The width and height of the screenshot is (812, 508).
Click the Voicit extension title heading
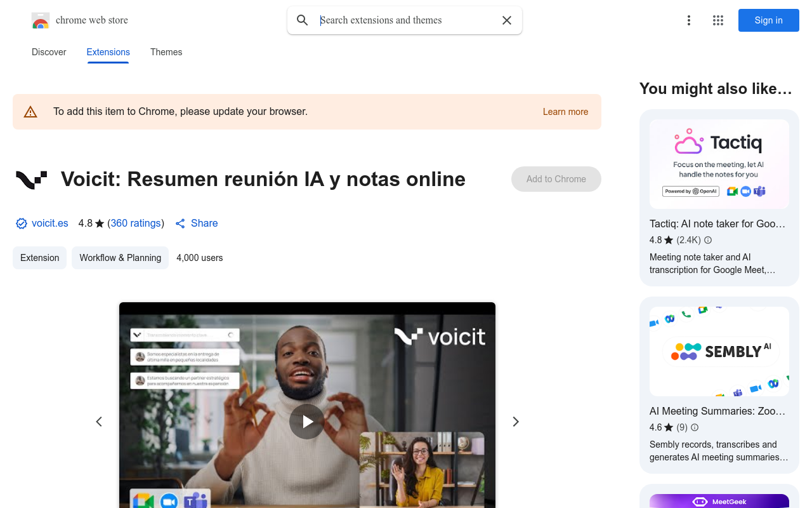pyautogui.click(x=263, y=179)
